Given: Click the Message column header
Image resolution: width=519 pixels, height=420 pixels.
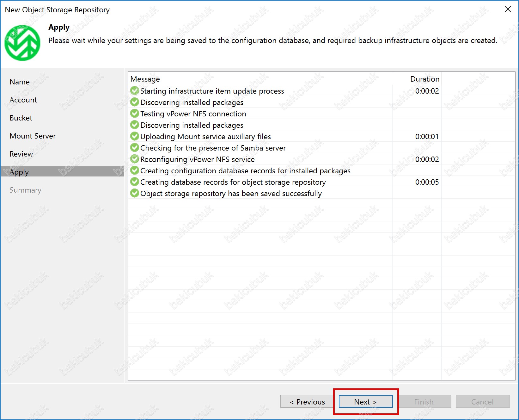Looking at the screenshot, I should (145, 79).
